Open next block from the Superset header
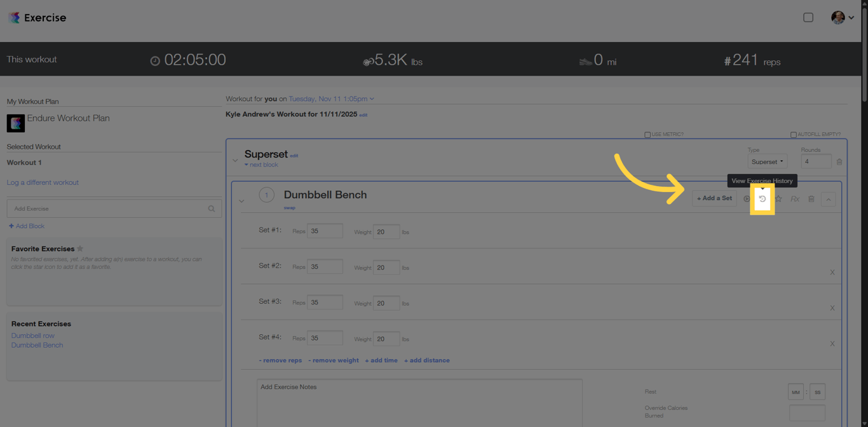This screenshot has width=868, height=427. click(x=261, y=164)
